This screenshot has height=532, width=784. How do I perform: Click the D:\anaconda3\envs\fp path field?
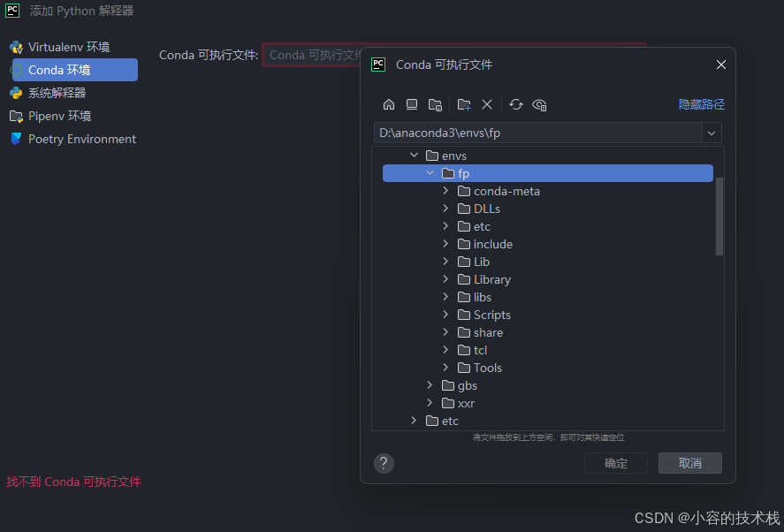click(x=538, y=133)
